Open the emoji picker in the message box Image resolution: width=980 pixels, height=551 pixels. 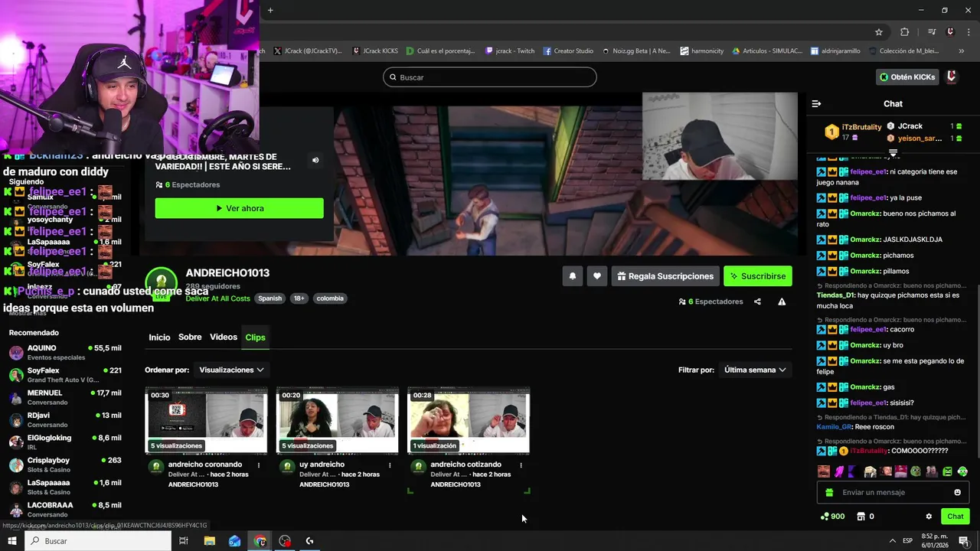click(957, 492)
